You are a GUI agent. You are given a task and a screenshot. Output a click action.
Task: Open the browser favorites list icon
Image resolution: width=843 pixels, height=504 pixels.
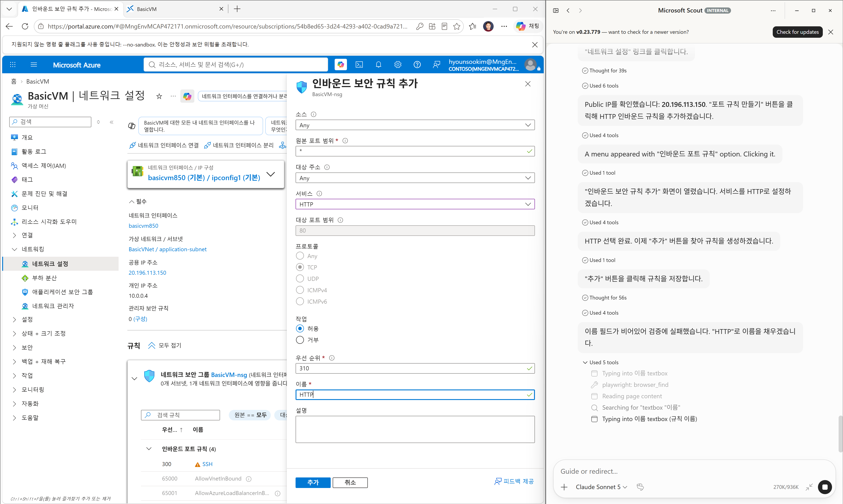472,26
